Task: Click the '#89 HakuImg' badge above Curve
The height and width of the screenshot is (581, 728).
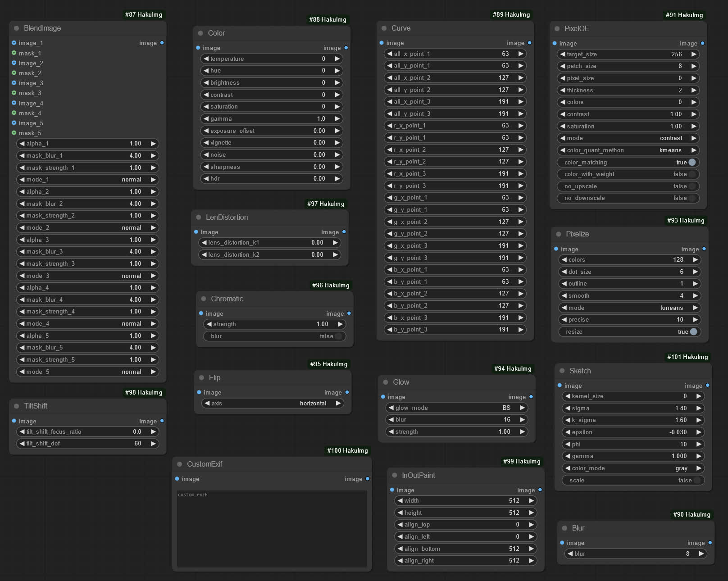Action: (511, 14)
